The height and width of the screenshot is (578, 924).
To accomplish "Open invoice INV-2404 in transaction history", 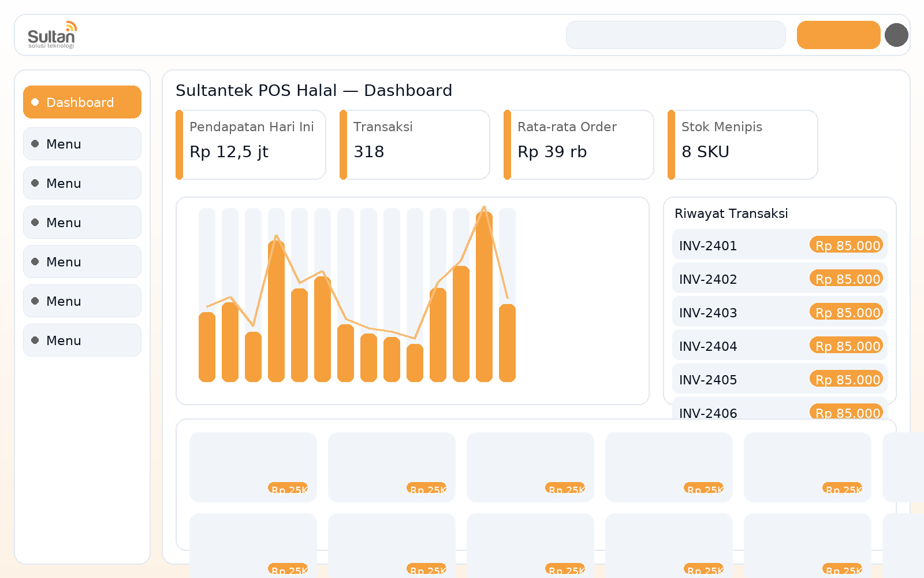I will 780,346.
